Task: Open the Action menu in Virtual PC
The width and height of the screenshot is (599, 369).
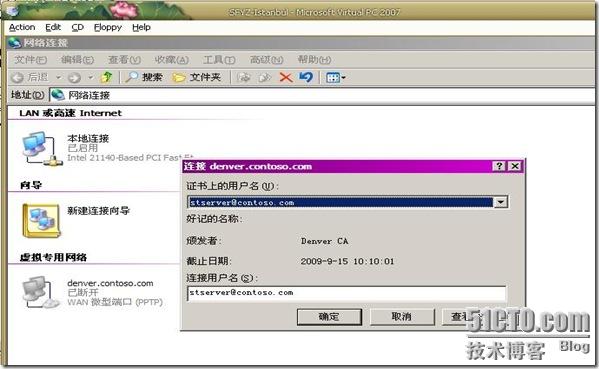Action: coord(22,28)
